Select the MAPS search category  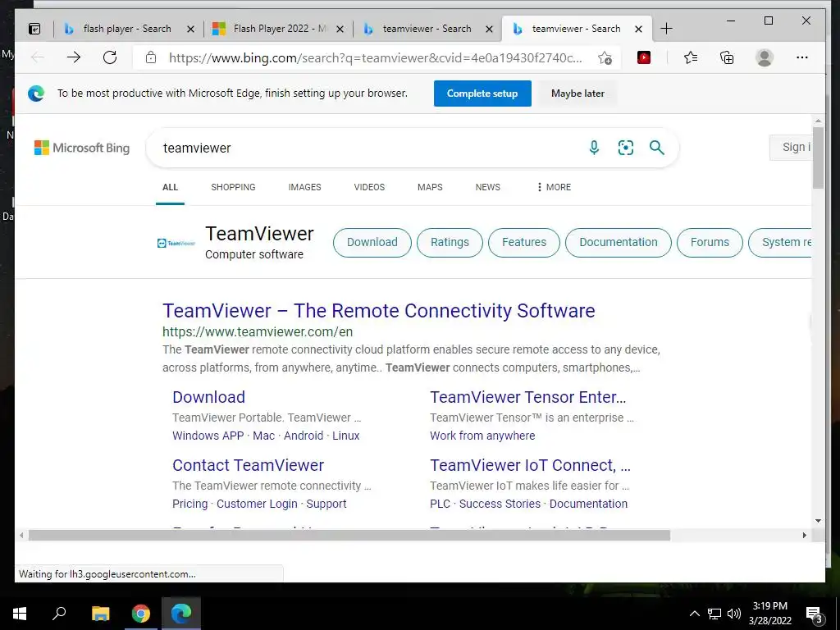430,187
